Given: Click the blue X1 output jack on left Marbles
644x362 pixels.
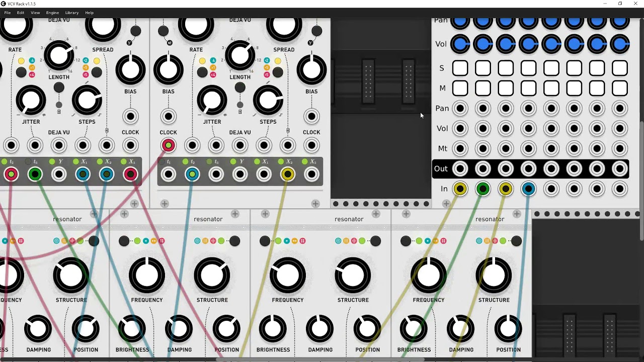Looking at the screenshot, I should coord(83,174).
